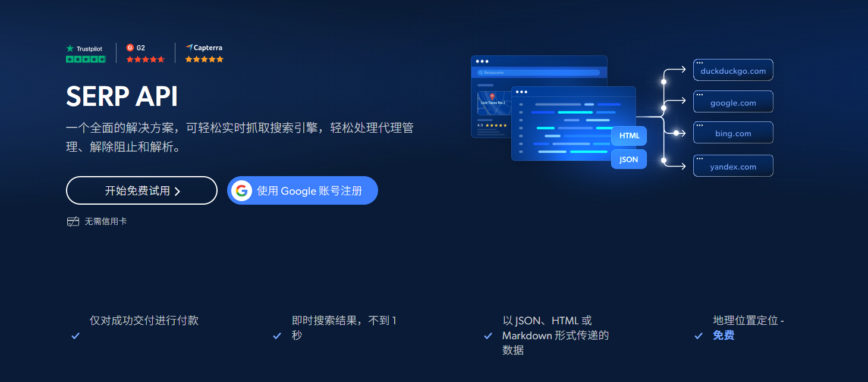This screenshot has width=868, height=382.
Task: Open the duckduckgo.com three-dot menu
Action: (x=700, y=61)
